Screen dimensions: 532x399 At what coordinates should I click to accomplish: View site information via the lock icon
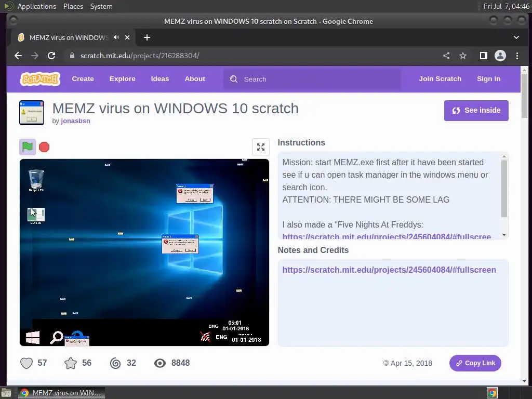72,56
